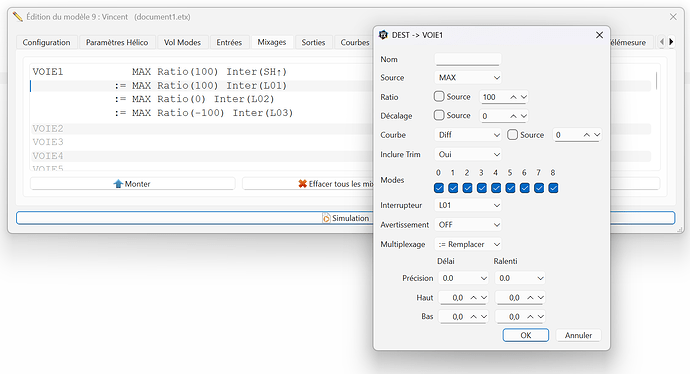Decrease the Décalage value
Image resolution: width=690 pixels, height=374 pixels.
524,116
